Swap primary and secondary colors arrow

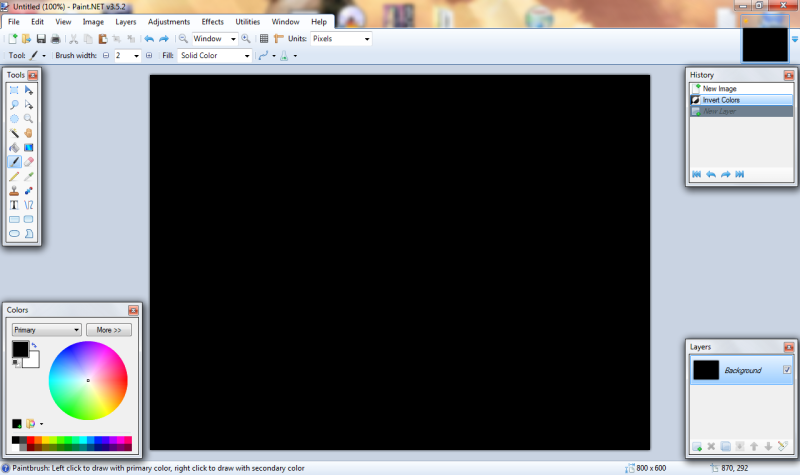click(34, 345)
